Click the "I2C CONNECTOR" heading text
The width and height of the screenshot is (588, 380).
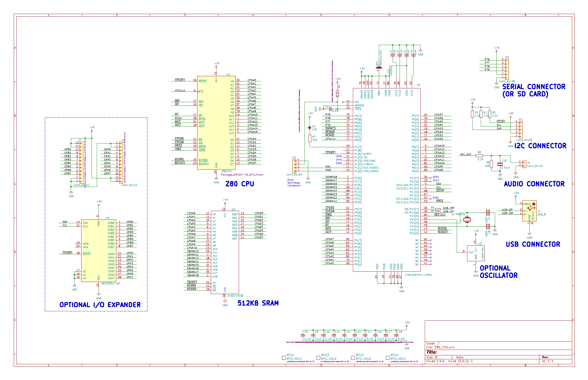540,146
